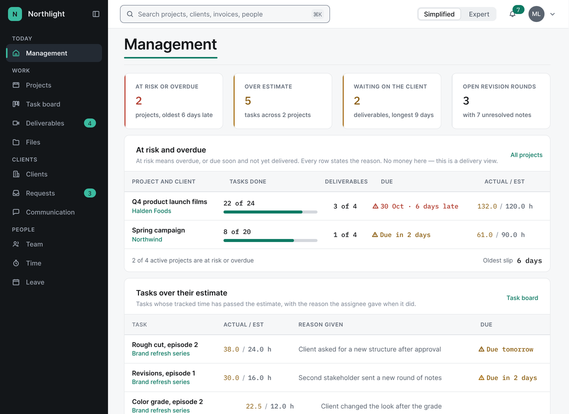569x414 pixels.
Task: Open the Time tracking section label
Action: [x=33, y=263]
